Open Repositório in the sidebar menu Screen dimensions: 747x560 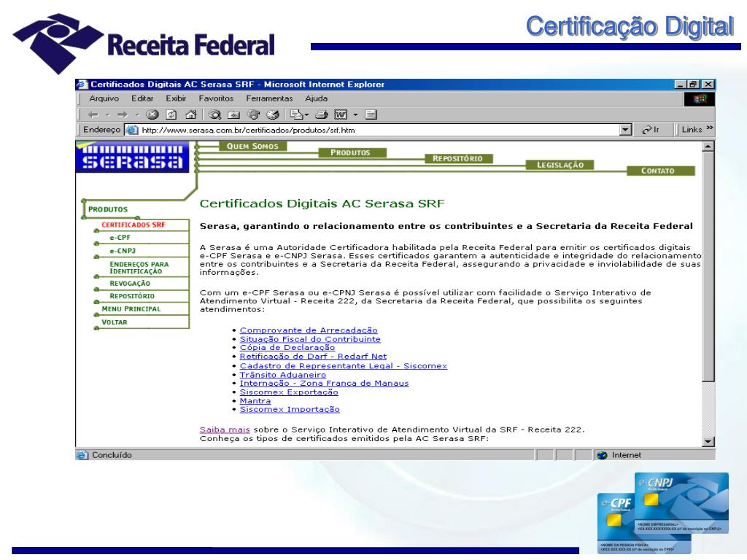(x=132, y=296)
